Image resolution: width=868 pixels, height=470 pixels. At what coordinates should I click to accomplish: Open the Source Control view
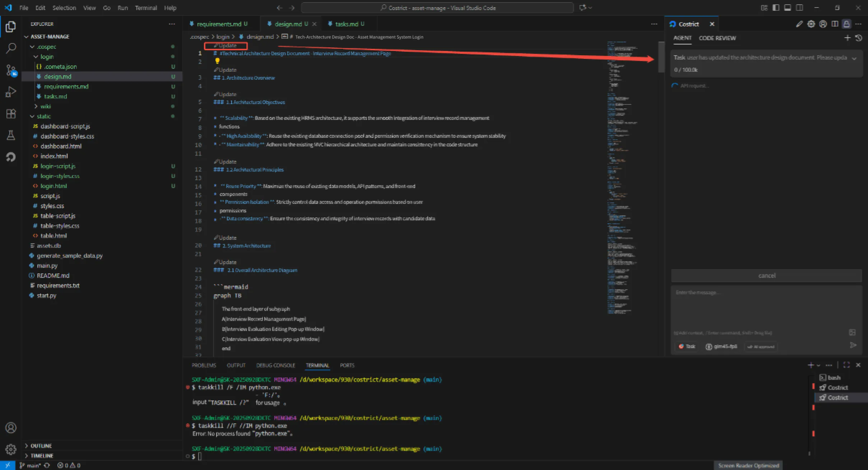pos(11,70)
